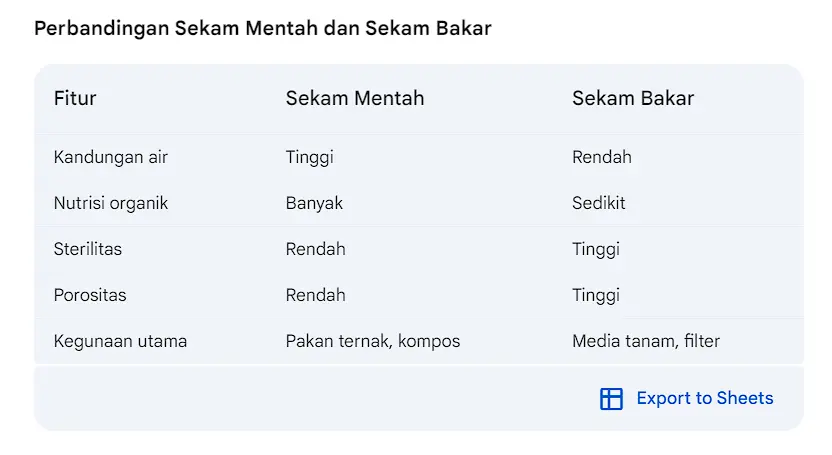Click Tinggi in the Sterilitas row
832x455 pixels.
point(596,249)
